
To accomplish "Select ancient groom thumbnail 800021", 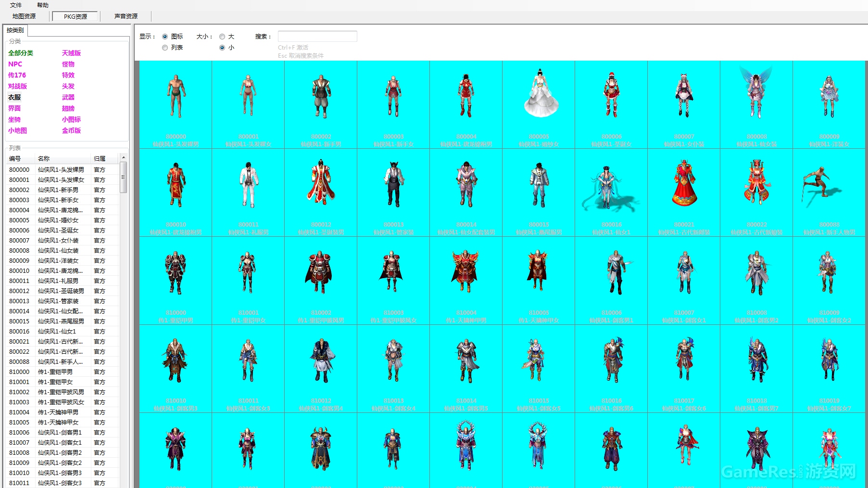I will coord(684,193).
